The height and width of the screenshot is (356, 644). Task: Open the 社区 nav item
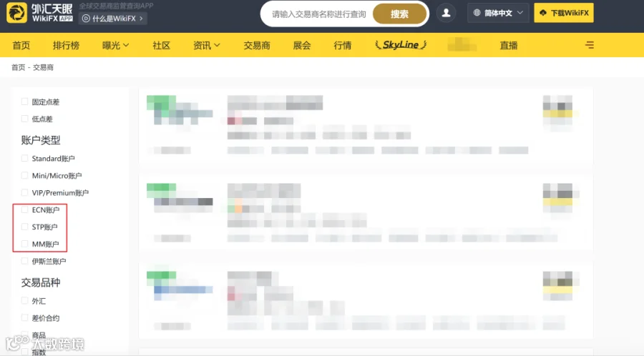pyautogui.click(x=161, y=45)
